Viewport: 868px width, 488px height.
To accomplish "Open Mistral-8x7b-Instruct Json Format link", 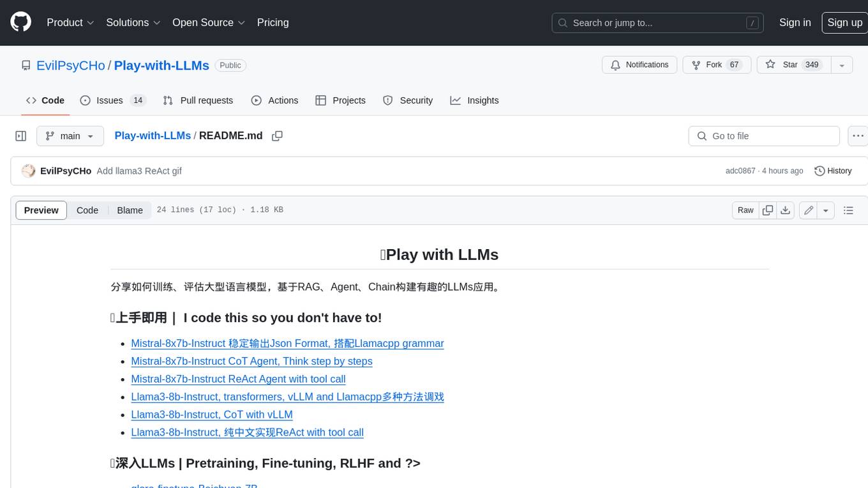I will pyautogui.click(x=287, y=343).
